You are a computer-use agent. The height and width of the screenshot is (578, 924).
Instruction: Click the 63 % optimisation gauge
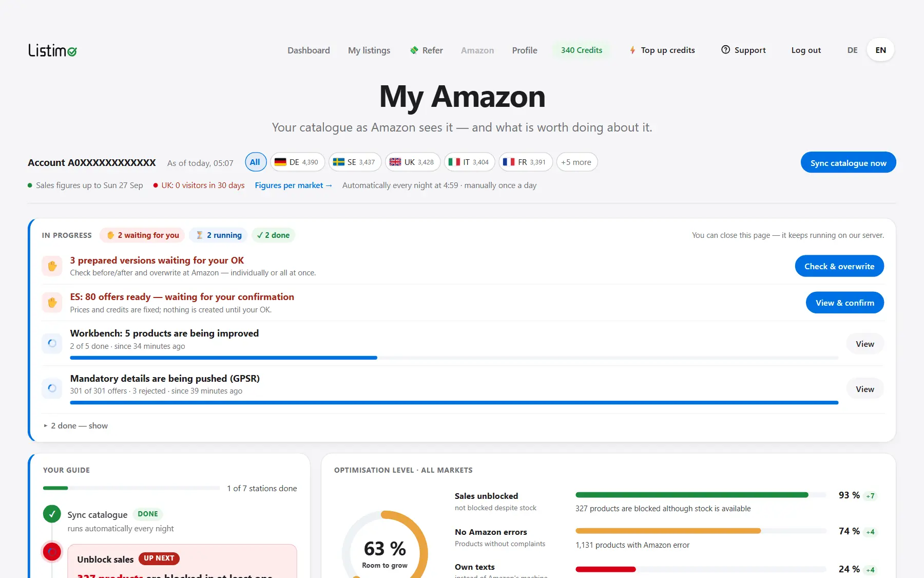385,552
